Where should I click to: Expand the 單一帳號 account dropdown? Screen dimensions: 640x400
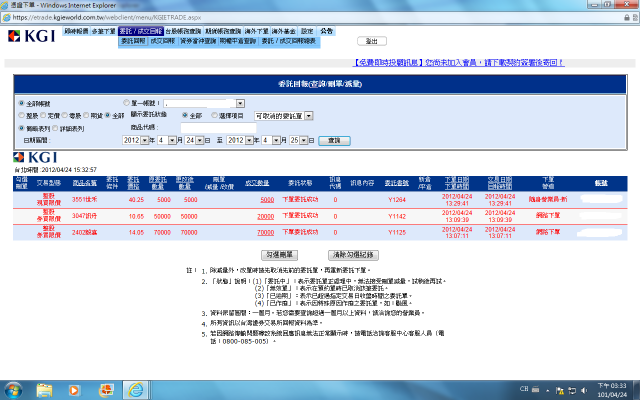click(x=240, y=103)
